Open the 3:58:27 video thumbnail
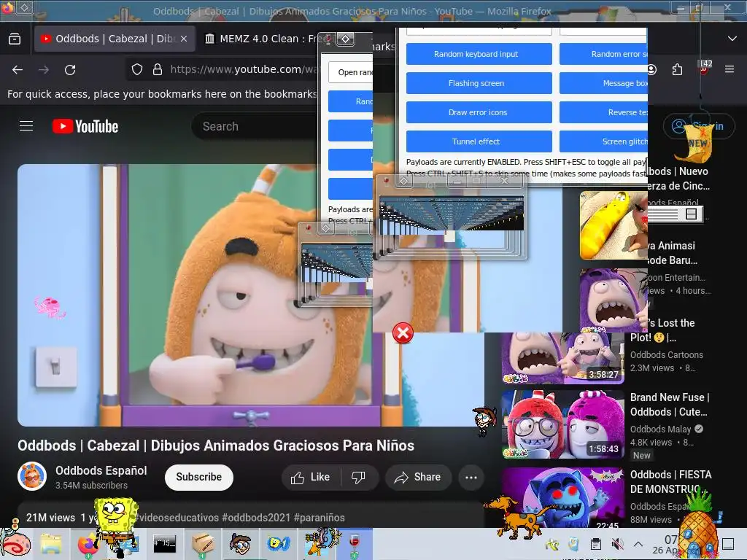Screen dimensions: 747x560 pos(562,358)
